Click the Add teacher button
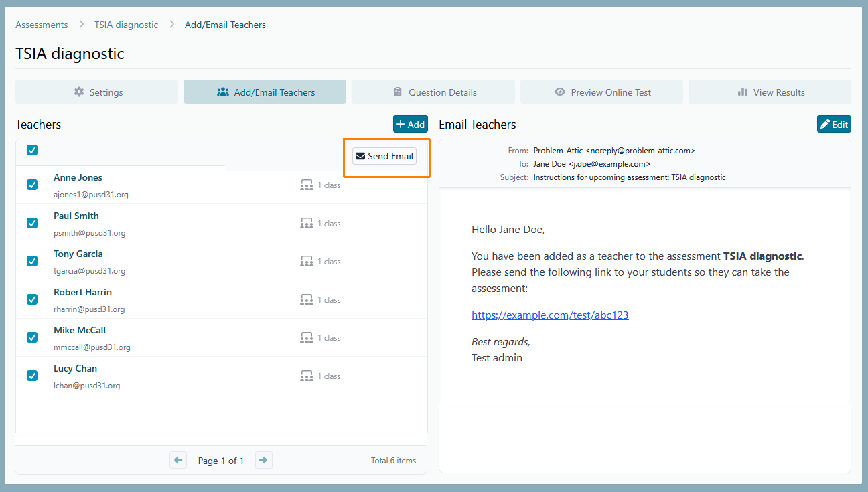868x492 pixels. tap(410, 125)
